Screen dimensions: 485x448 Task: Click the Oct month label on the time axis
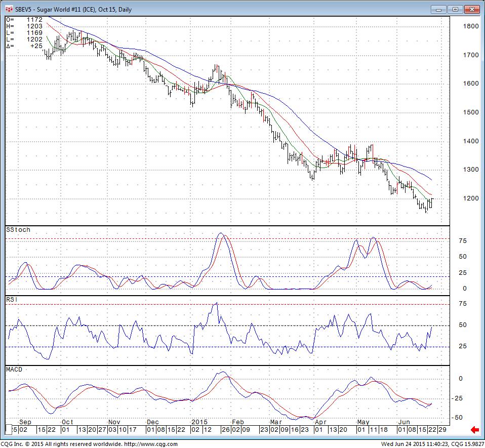click(x=67, y=422)
